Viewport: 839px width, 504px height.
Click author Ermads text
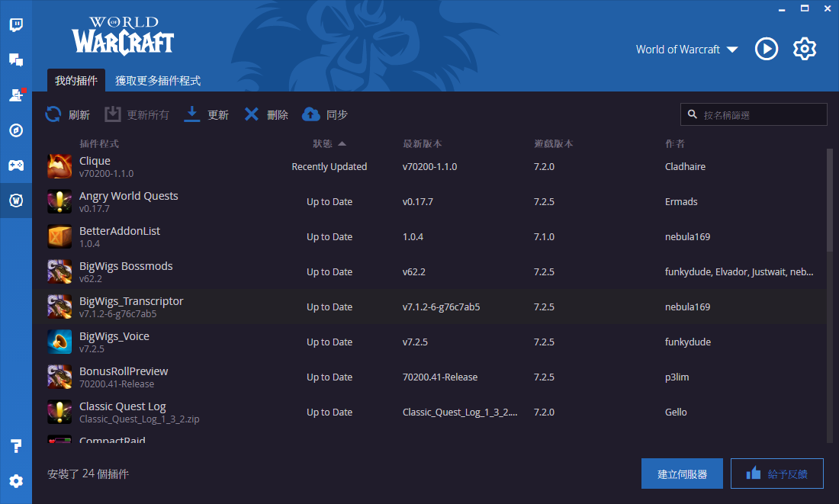(681, 202)
